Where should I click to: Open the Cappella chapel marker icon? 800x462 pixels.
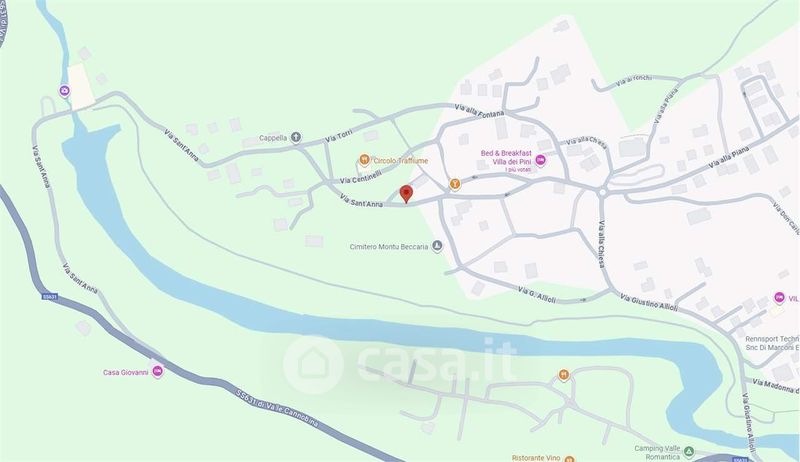coord(295,137)
